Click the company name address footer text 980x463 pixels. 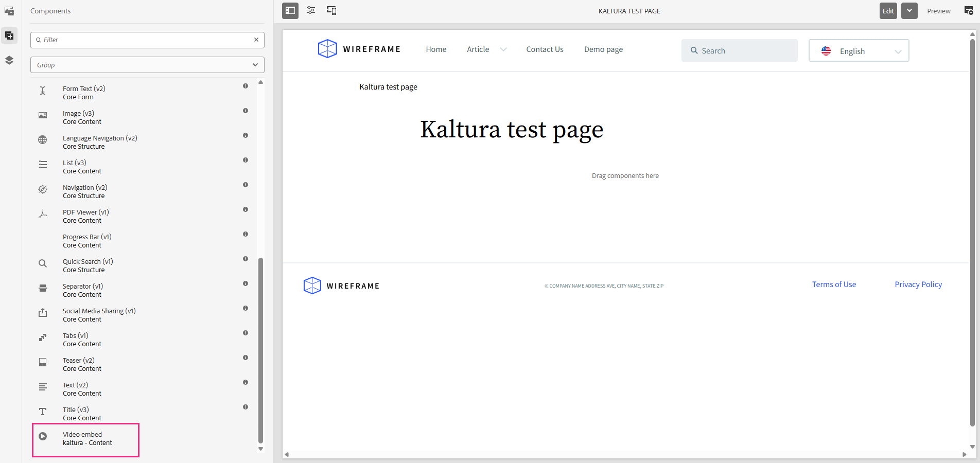tap(604, 286)
